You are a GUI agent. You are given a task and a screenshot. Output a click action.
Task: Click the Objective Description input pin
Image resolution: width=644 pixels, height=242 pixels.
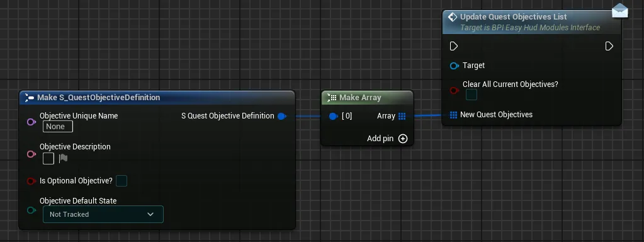[31, 154]
